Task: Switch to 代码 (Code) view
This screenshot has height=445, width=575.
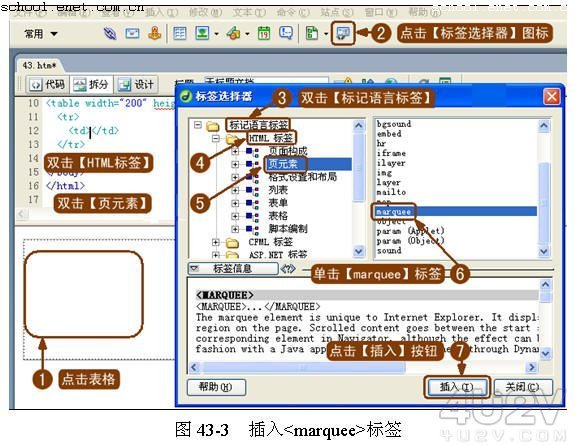Action: 47,85
